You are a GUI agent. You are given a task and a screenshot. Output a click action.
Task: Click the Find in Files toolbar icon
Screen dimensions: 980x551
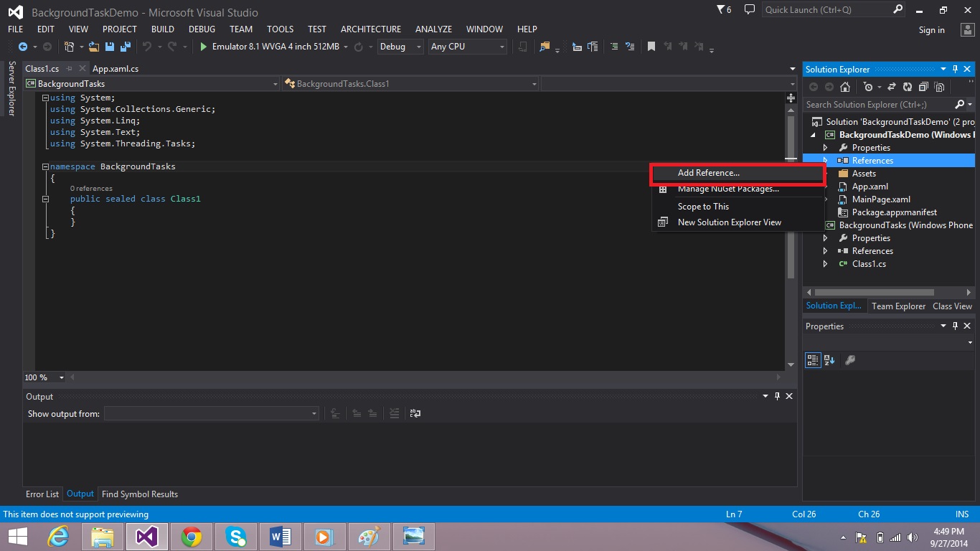coord(545,47)
